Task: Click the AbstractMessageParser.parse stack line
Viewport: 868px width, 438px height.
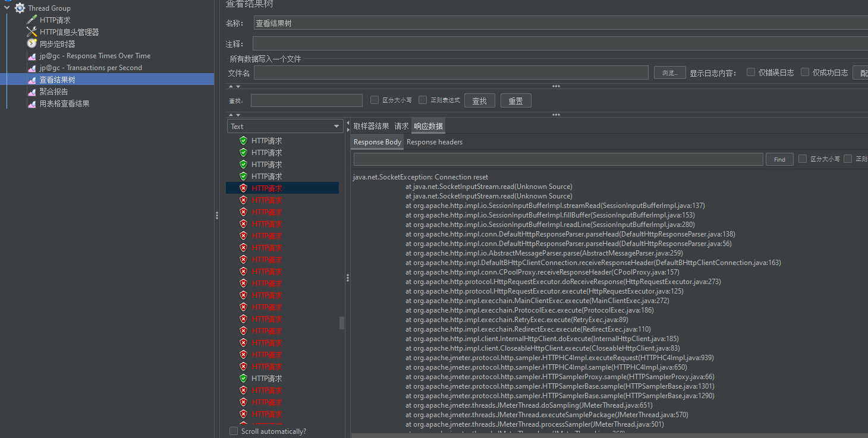Action: pos(544,253)
